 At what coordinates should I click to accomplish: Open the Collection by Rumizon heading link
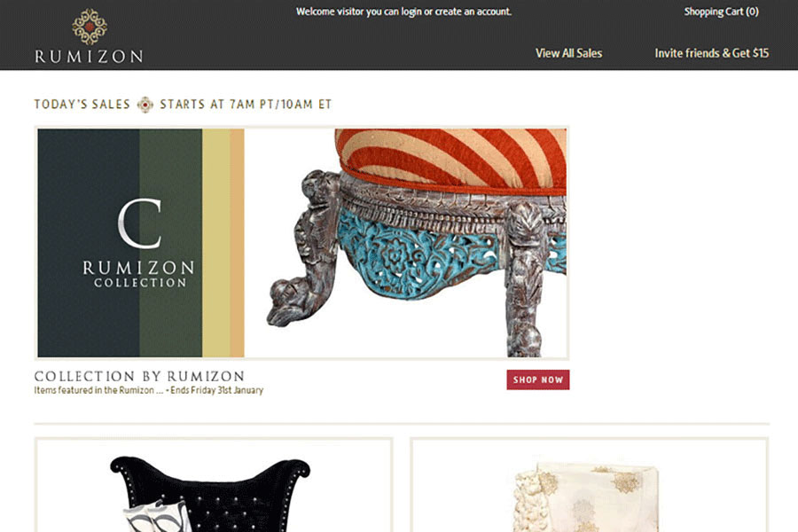[139, 376]
